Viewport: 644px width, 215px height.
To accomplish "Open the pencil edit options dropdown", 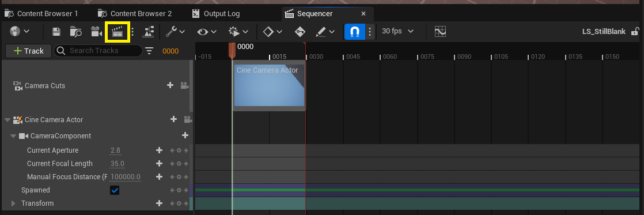I will click(x=325, y=32).
